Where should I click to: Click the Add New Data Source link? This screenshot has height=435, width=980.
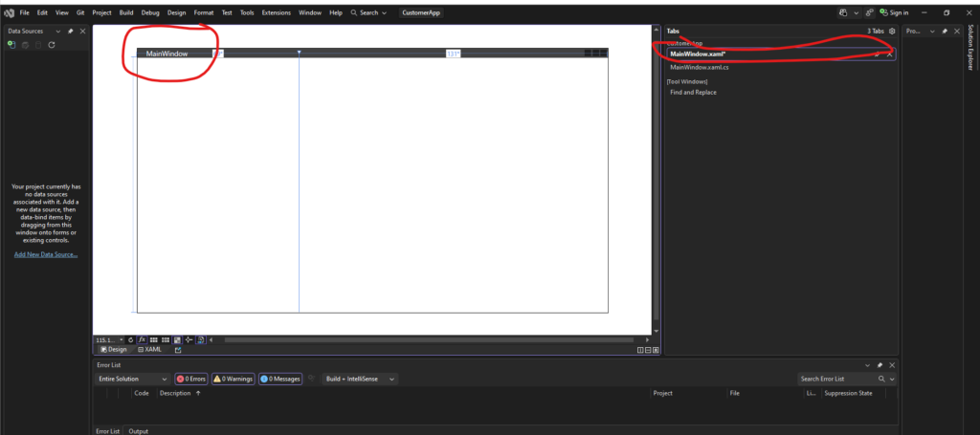coord(46,254)
